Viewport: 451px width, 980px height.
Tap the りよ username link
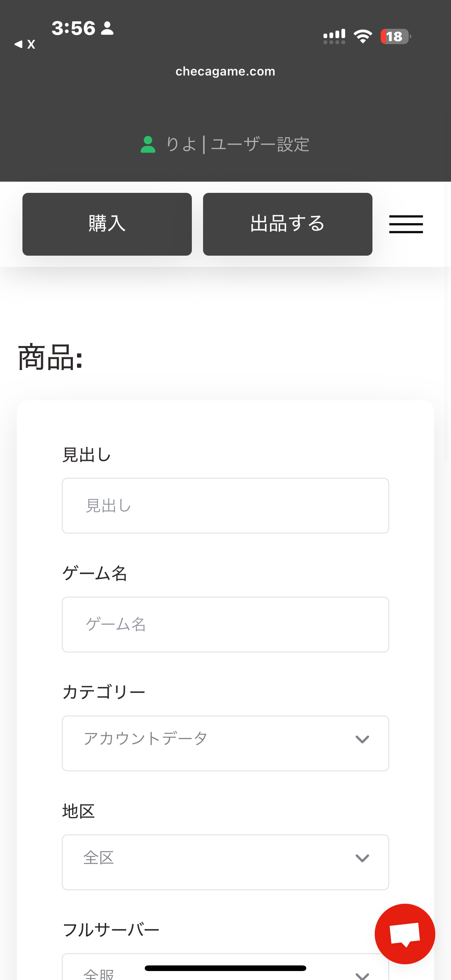pyautogui.click(x=181, y=145)
